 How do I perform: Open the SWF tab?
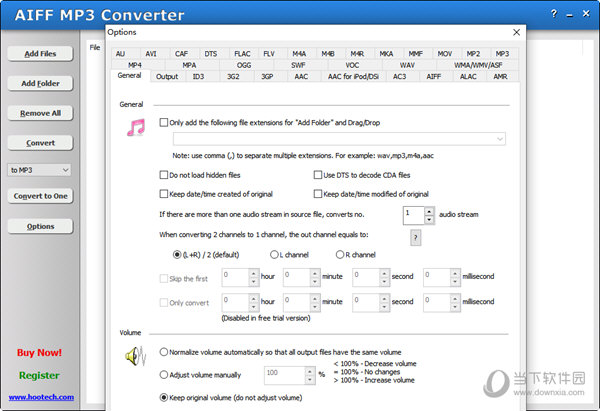pyautogui.click(x=298, y=65)
